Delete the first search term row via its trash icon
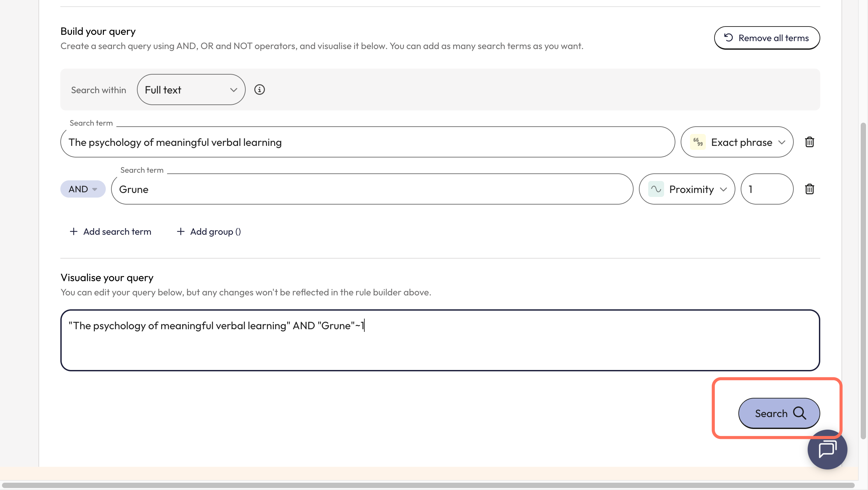The width and height of the screenshot is (868, 490). click(x=809, y=142)
